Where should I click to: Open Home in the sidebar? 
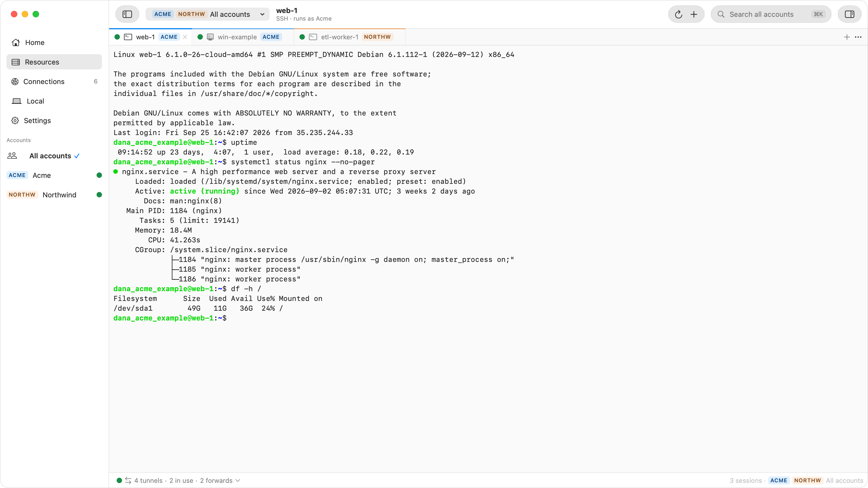click(54, 43)
